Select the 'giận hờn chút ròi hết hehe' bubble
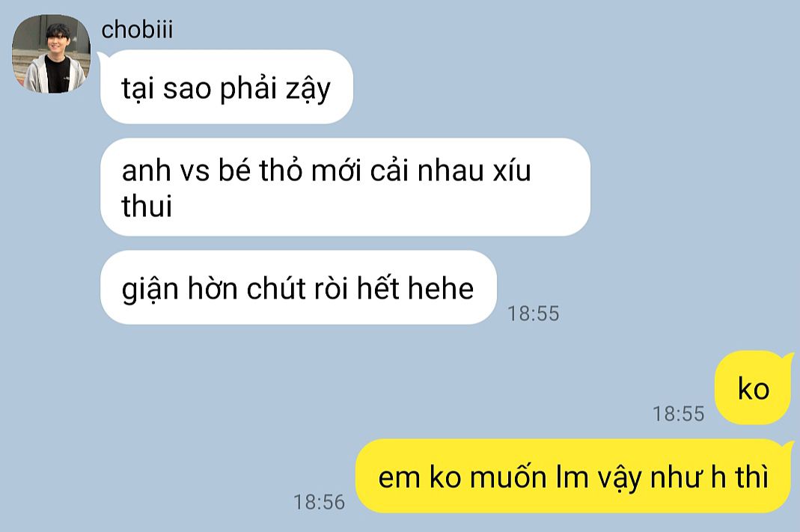 [x=299, y=287]
